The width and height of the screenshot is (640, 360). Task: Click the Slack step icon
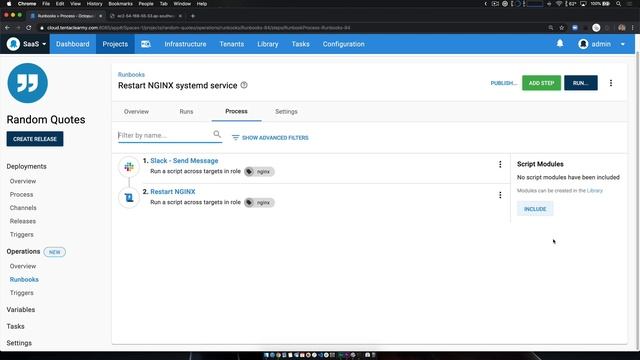tap(129, 167)
